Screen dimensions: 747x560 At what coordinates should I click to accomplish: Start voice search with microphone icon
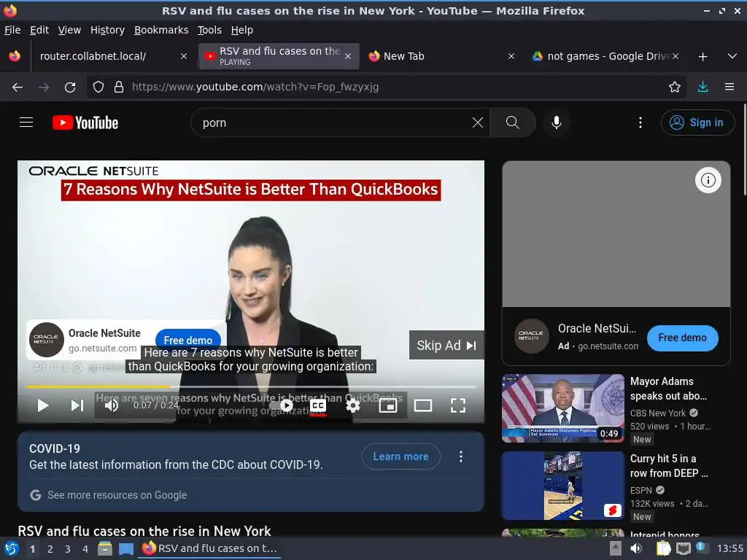pyautogui.click(x=556, y=122)
